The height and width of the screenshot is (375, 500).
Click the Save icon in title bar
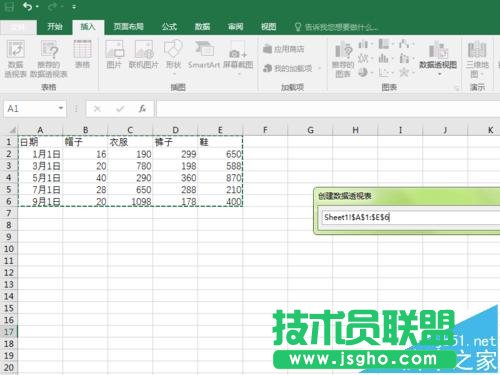pyautogui.click(x=9, y=7)
